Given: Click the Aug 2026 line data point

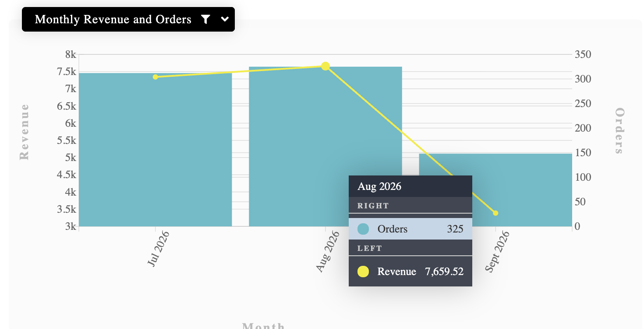Looking at the screenshot, I should (x=326, y=66).
